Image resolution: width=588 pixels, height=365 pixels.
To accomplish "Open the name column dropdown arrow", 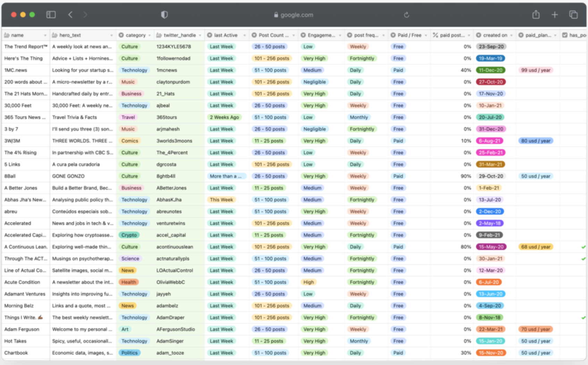I will 45,35.
